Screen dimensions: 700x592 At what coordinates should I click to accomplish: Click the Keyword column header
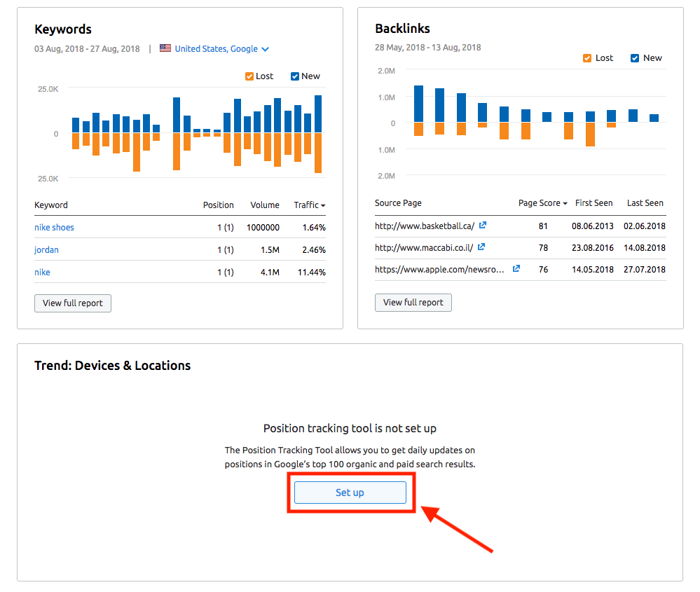click(51, 205)
